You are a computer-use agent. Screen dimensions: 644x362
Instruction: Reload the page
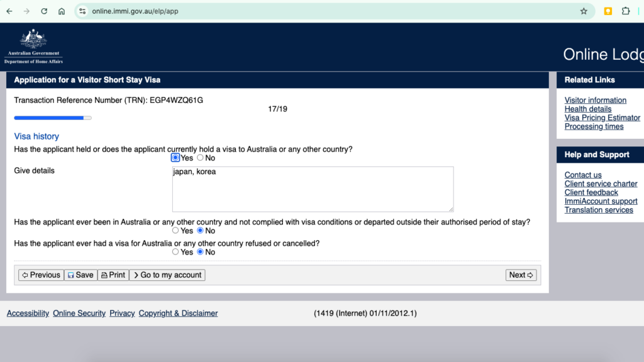click(x=44, y=11)
